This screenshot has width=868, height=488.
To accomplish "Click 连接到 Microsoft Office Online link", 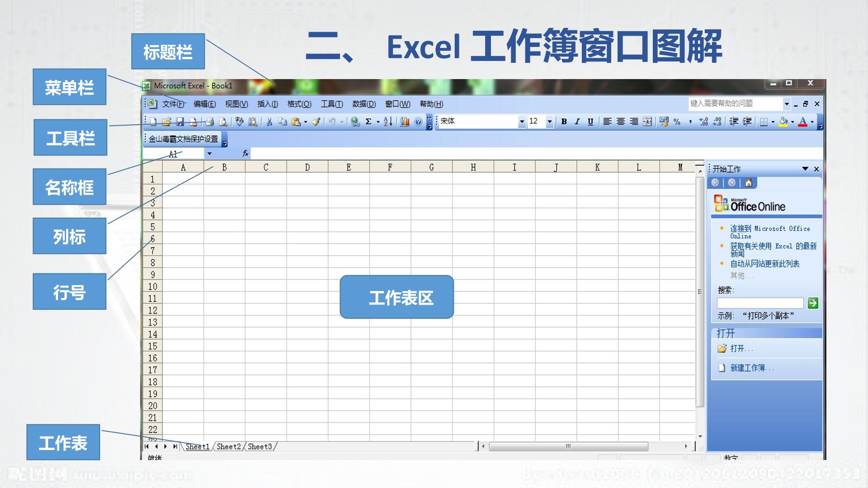I will pos(770,232).
